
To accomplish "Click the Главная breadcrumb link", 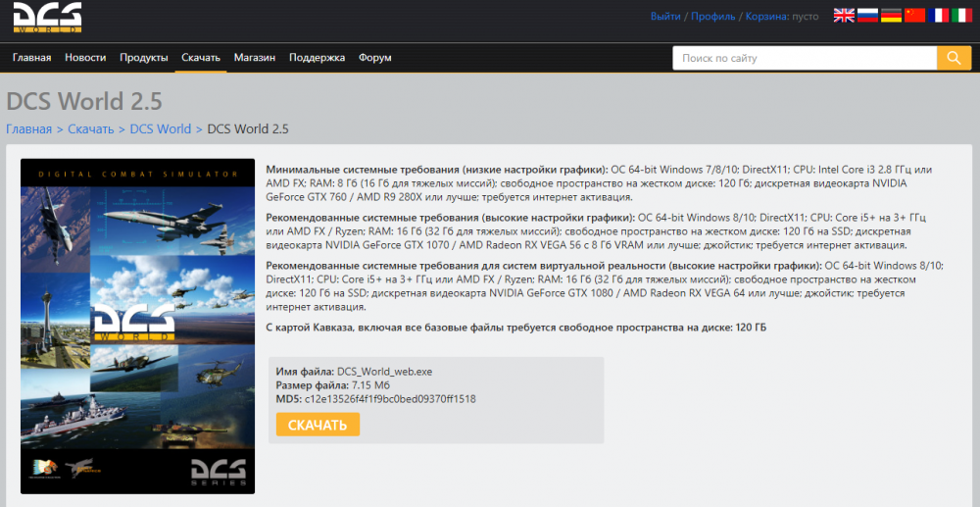I will pyautogui.click(x=28, y=129).
